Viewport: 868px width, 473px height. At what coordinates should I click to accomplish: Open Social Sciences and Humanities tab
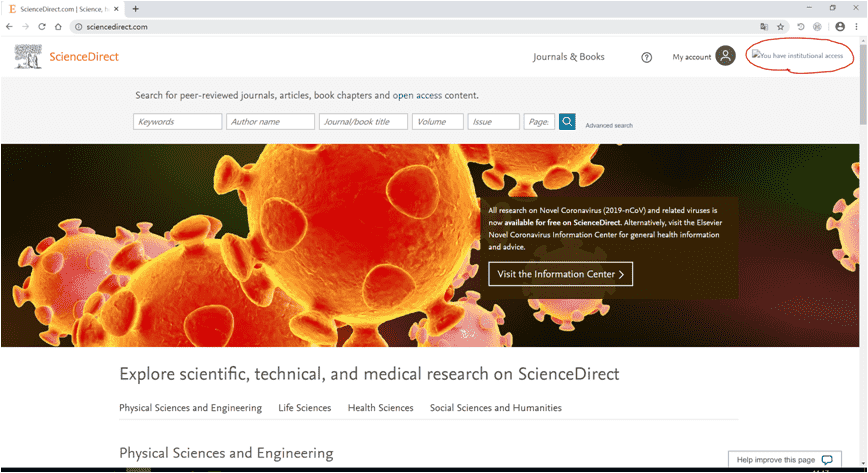[x=495, y=408]
